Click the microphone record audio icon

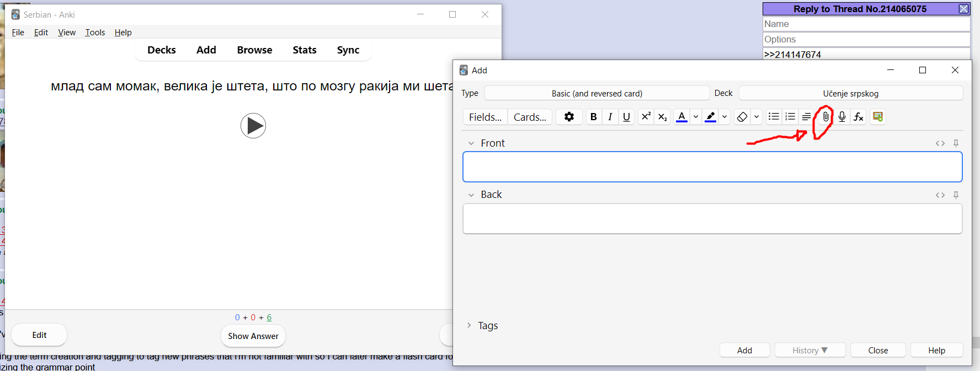(842, 117)
